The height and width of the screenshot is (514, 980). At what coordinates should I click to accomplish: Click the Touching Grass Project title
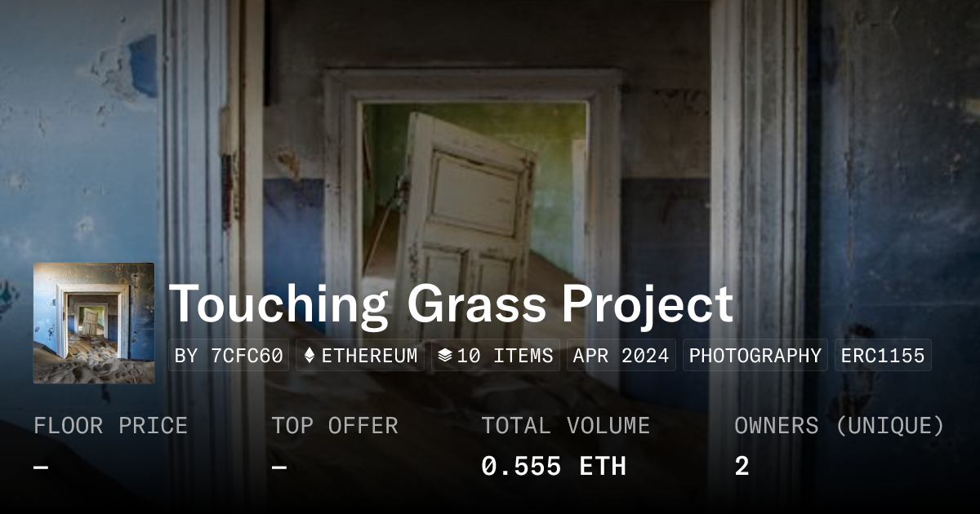[x=451, y=305]
